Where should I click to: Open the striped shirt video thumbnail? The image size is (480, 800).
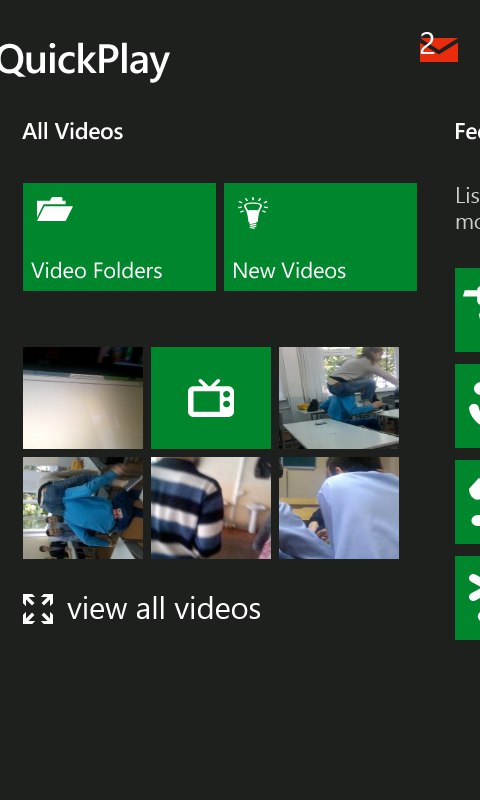[211, 508]
